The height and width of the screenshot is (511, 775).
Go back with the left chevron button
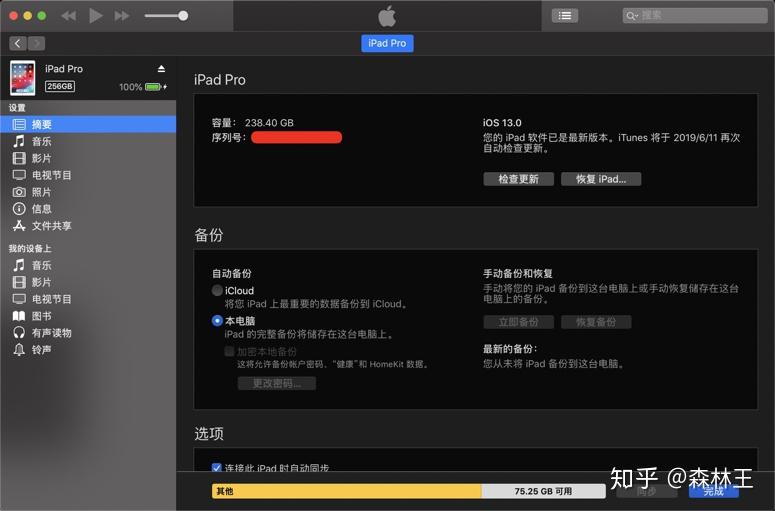click(18, 43)
